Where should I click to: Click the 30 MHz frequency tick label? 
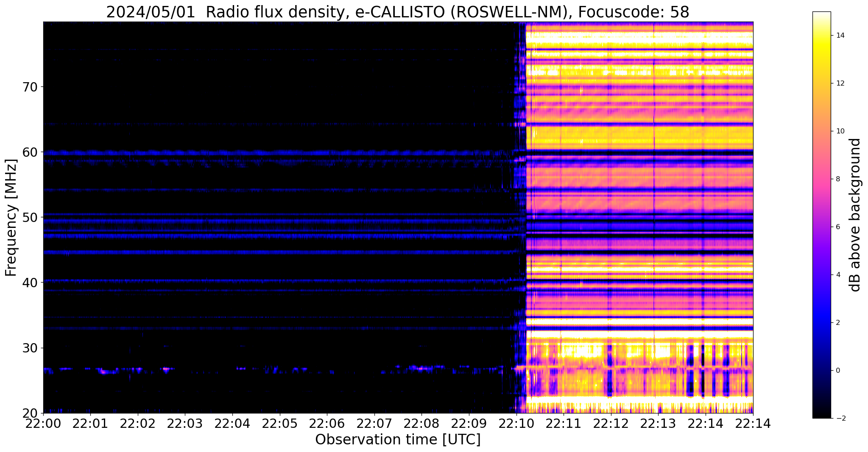[x=29, y=348]
